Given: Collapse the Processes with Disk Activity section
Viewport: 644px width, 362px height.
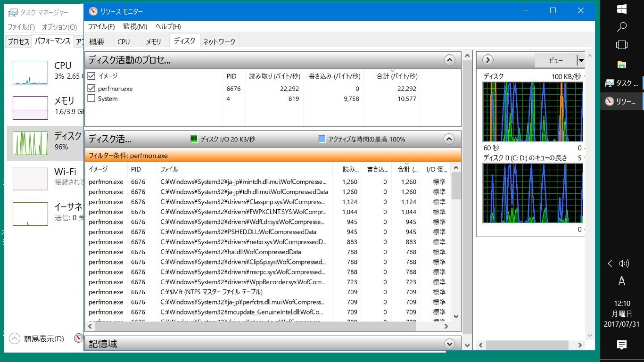Looking at the screenshot, I should tap(449, 60).
